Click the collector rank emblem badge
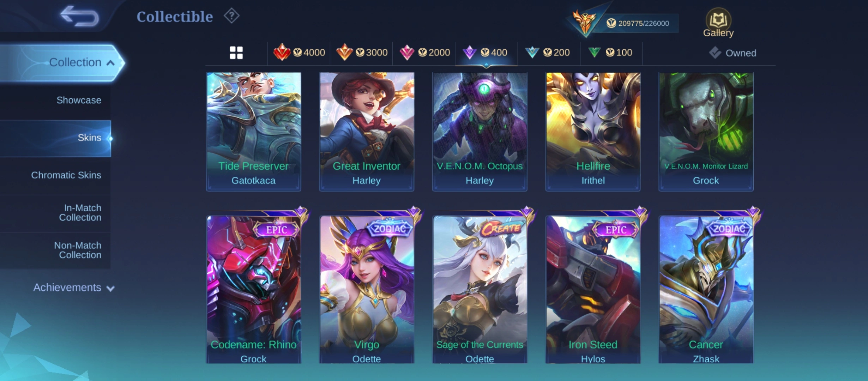 (x=584, y=22)
